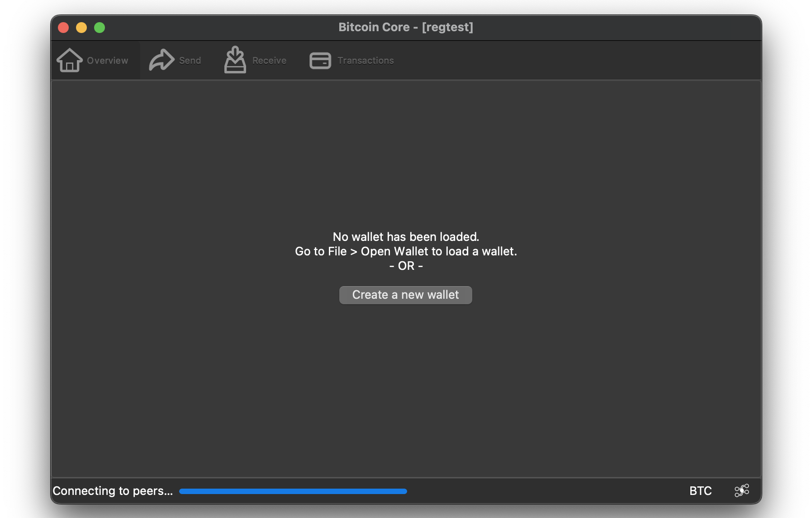Image resolution: width=812 pixels, height=518 pixels.
Task: Click 'Go to File > Open Wallet' text
Action: click(361, 251)
